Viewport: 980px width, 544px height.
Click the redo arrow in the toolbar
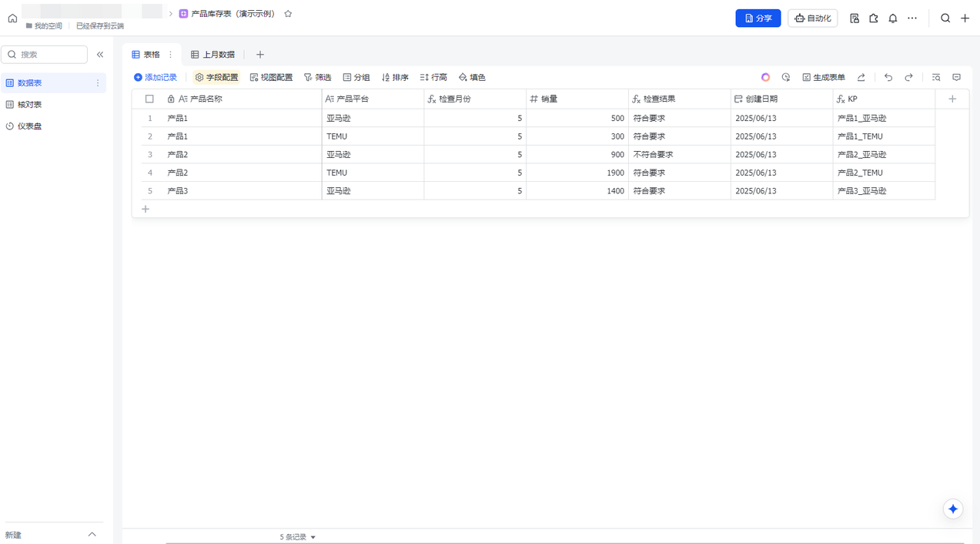coord(908,77)
